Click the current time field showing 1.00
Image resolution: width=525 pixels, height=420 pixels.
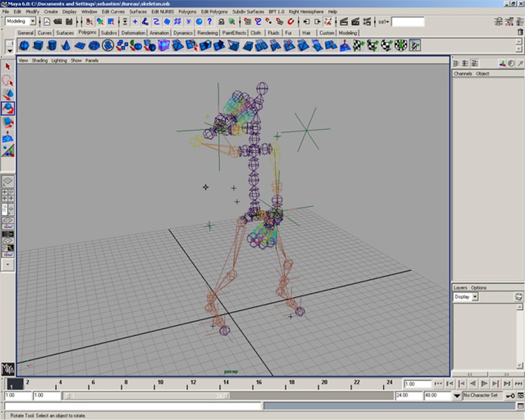click(x=418, y=384)
